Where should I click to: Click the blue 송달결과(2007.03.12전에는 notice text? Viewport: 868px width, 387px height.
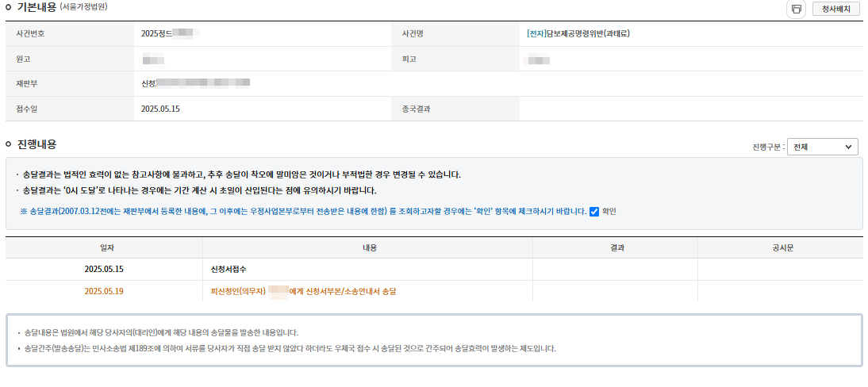point(303,212)
